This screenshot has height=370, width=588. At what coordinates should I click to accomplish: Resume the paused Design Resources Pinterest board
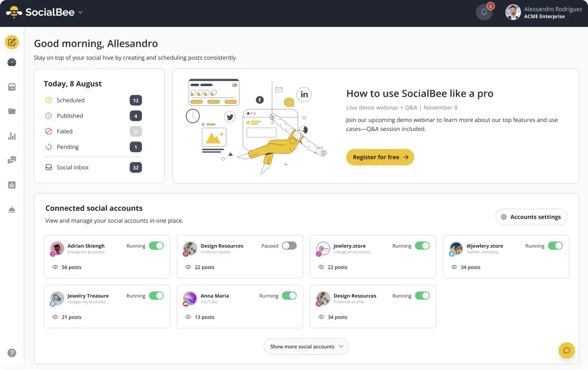(x=289, y=246)
